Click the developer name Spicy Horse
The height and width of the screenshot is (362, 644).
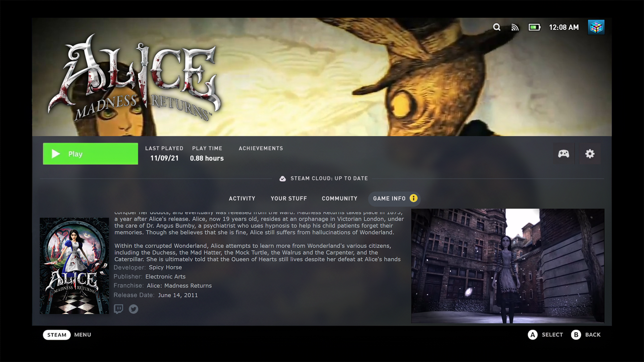coord(165,267)
